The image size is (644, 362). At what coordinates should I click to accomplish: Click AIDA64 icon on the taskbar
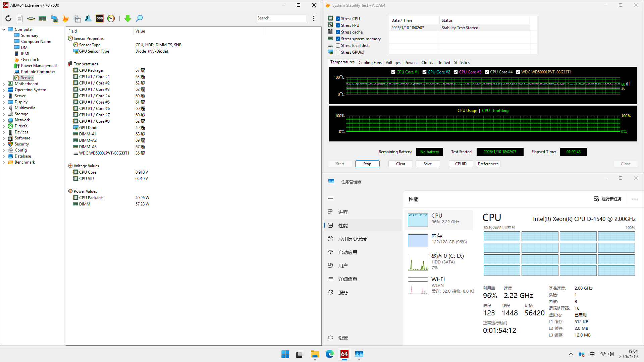coord(344,354)
